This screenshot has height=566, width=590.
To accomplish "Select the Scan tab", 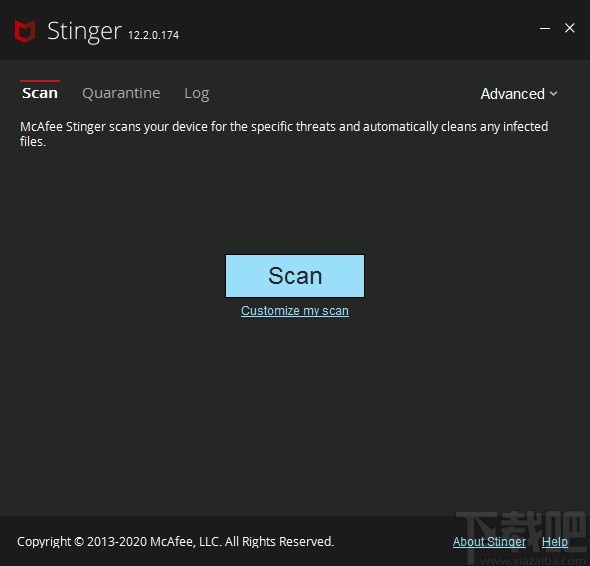I will point(40,93).
